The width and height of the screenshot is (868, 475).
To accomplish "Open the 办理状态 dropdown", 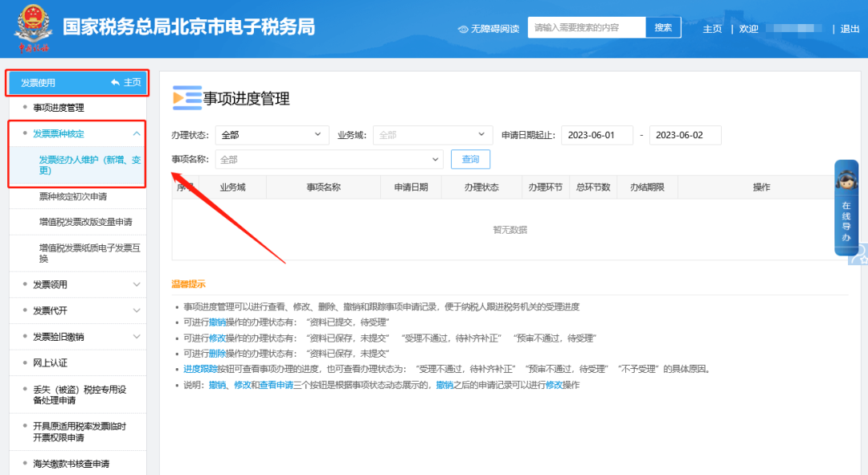I will 272,135.
